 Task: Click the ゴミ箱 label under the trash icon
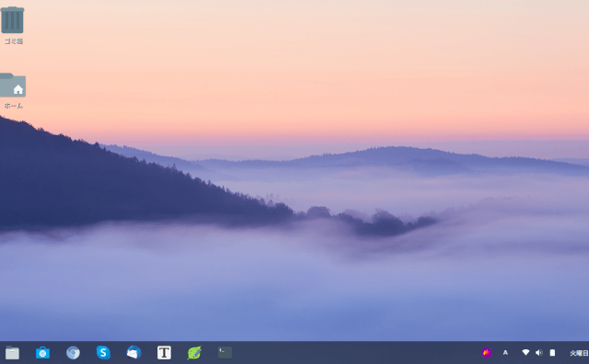tap(14, 41)
